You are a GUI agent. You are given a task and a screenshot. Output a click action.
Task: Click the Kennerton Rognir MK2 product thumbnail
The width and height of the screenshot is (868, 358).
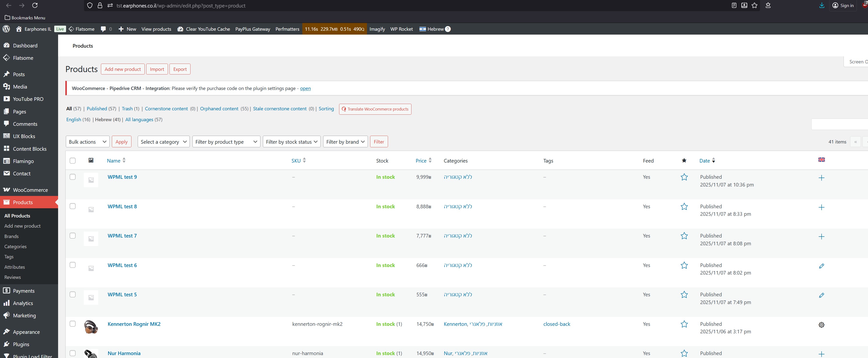(x=91, y=327)
